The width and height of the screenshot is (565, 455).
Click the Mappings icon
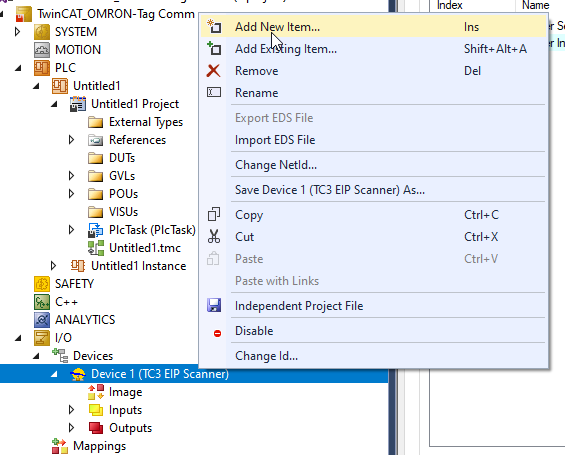[60, 446]
